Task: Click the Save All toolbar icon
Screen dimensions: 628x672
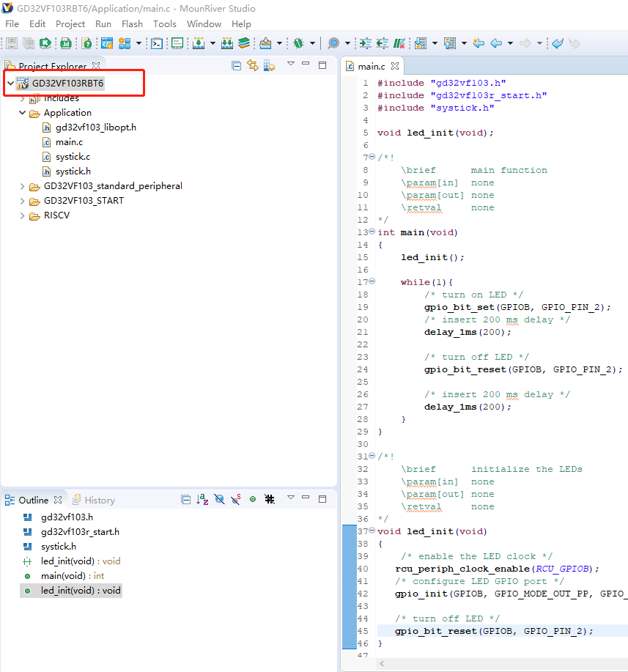Action: point(29,43)
